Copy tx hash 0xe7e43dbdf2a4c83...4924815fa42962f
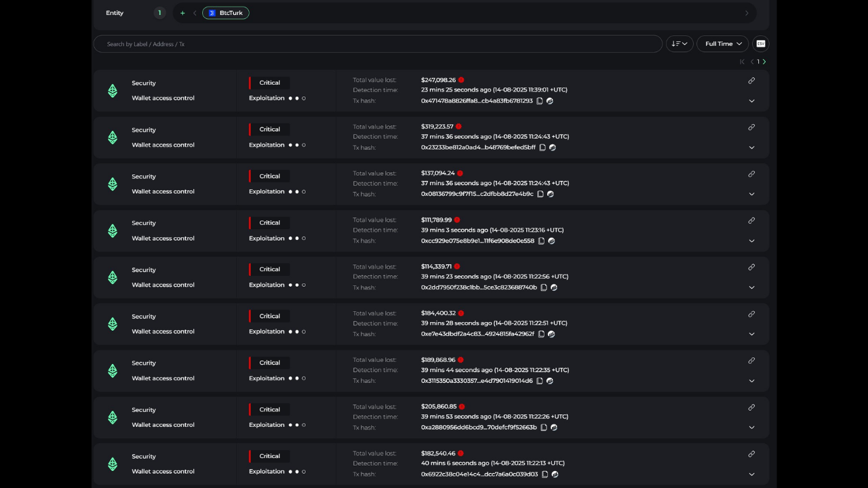The width and height of the screenshot is (868, 488). (x=541, y=334)
